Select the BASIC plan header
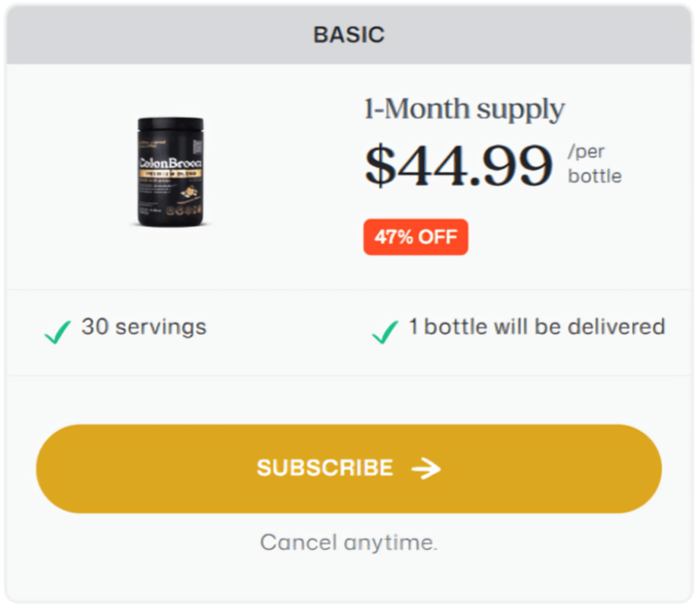Image resolution: width=700 pixels, height=610 pixels. point(349,36)
